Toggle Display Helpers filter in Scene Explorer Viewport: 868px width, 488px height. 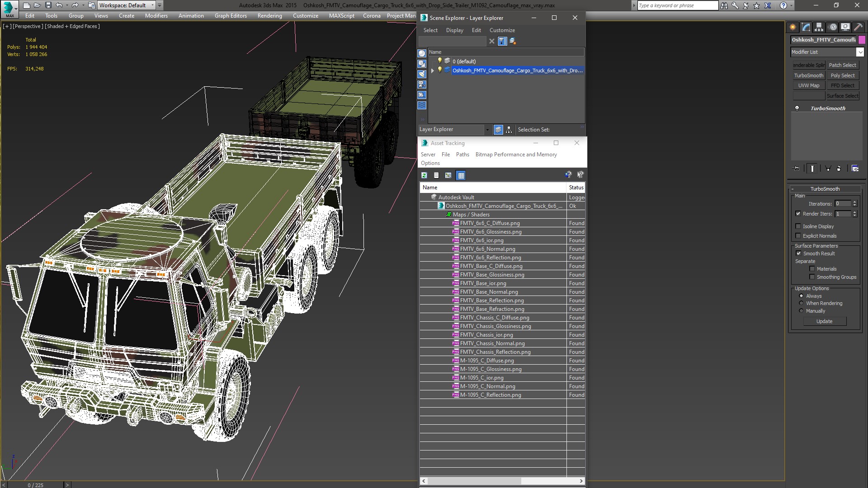[x=422, y=95]
